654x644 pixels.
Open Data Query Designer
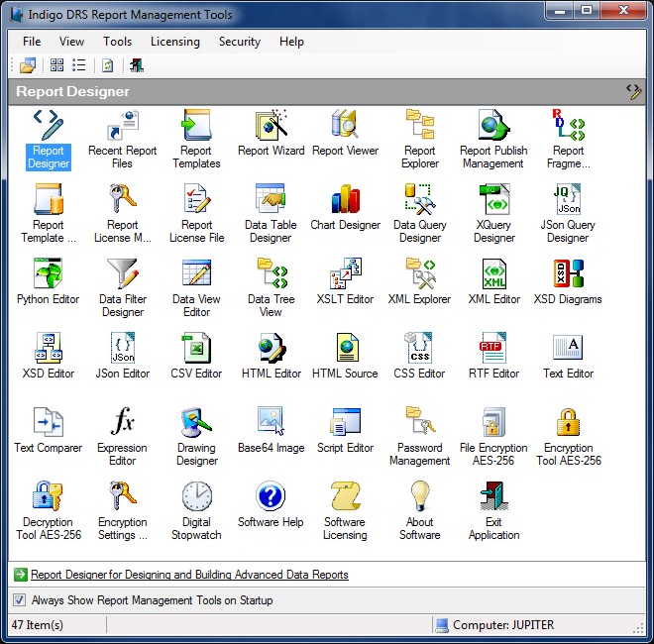[419, 214]
